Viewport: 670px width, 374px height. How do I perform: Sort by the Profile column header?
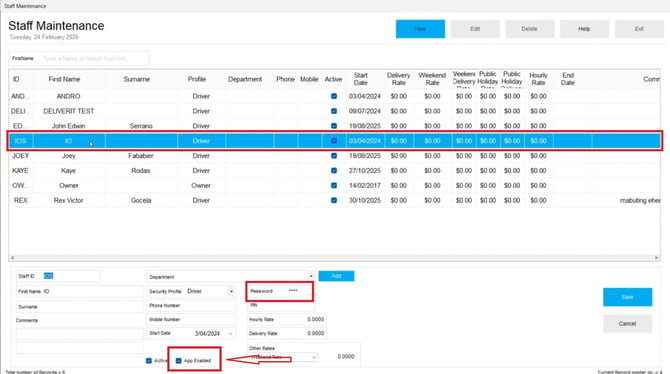pos(197,79)
